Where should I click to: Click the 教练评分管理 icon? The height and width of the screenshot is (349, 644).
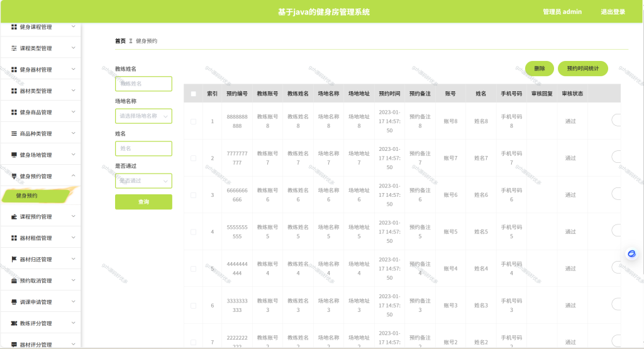coord(14,323)
